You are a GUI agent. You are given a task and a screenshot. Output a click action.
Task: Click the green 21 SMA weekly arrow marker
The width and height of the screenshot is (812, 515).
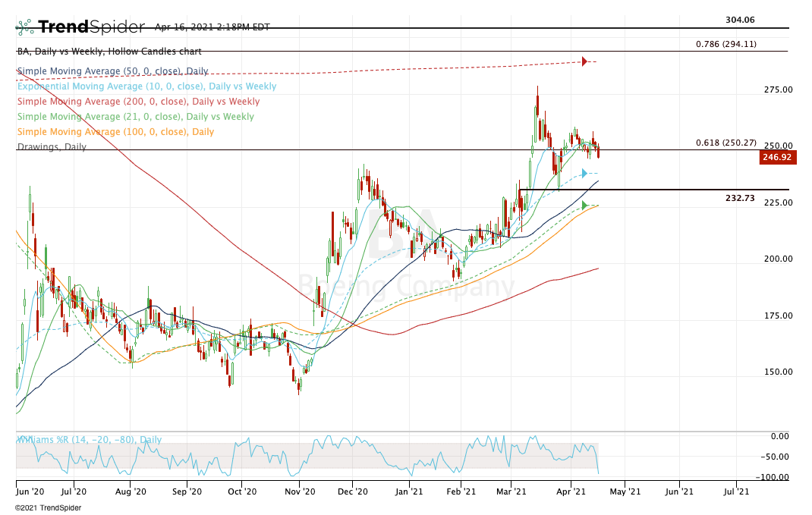584,205
